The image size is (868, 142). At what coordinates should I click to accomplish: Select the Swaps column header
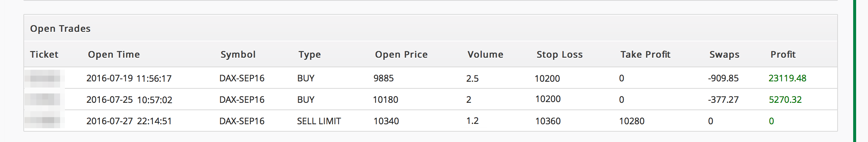pyautogui.click(x=724, y=54)
